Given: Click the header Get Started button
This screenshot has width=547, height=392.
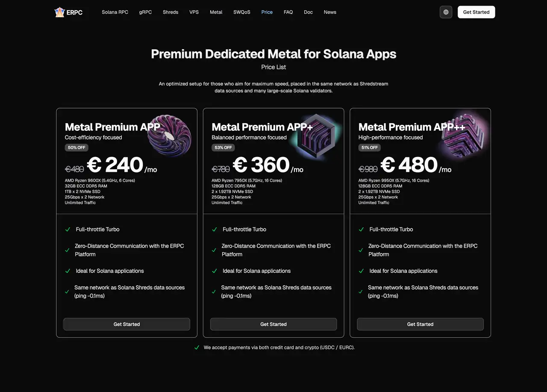Looking at the screenshot, I should pos(476,12).
